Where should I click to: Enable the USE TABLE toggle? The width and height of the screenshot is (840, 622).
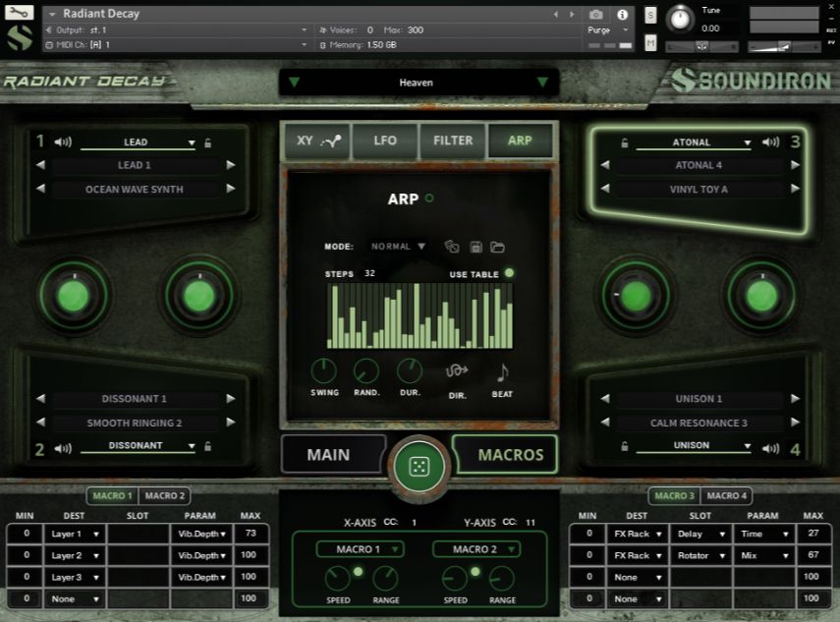(x=510, y=273)
